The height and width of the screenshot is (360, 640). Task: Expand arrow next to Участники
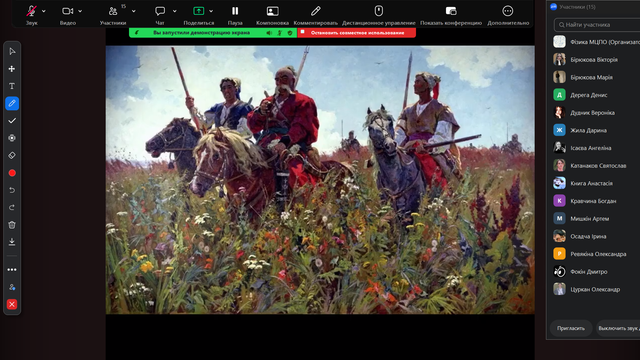pos(133,11)
